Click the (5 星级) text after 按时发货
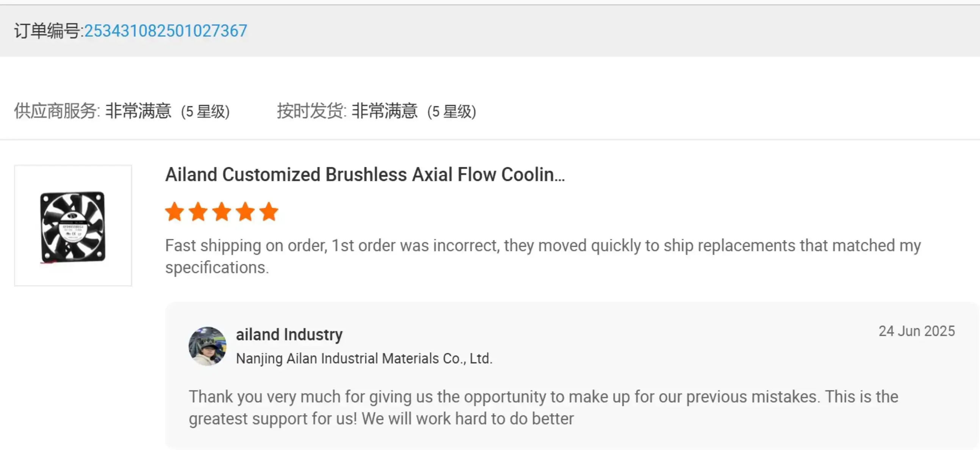 (x=452, y=112)
